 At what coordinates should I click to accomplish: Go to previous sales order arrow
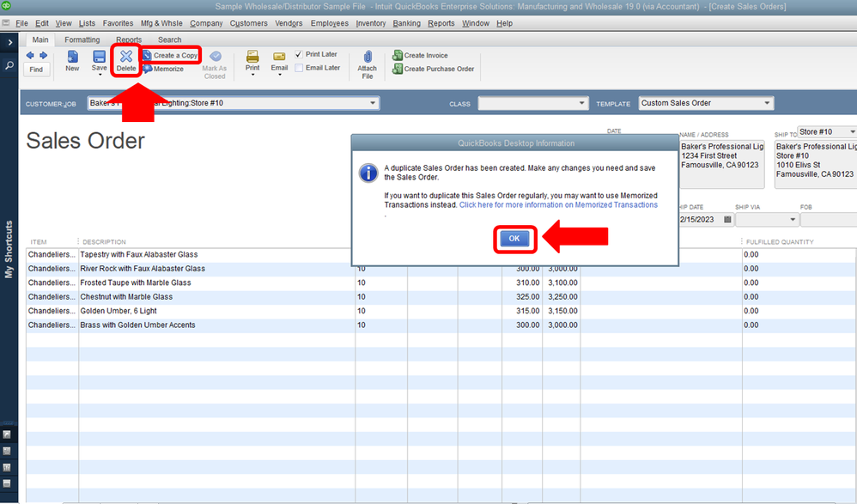(x=30, y=55)
